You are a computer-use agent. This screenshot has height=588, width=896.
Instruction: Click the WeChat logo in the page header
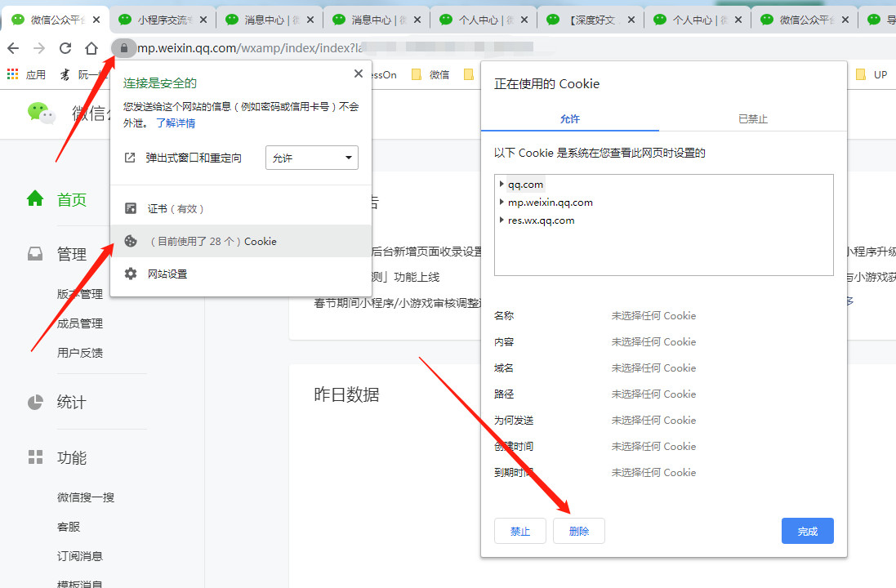[42, 114]
